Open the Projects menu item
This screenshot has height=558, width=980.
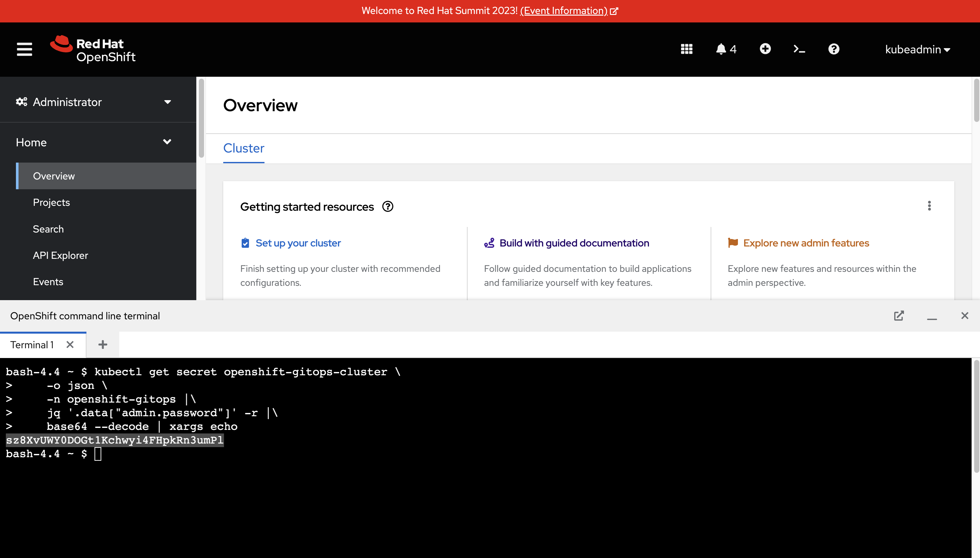[x=51, y=202]
